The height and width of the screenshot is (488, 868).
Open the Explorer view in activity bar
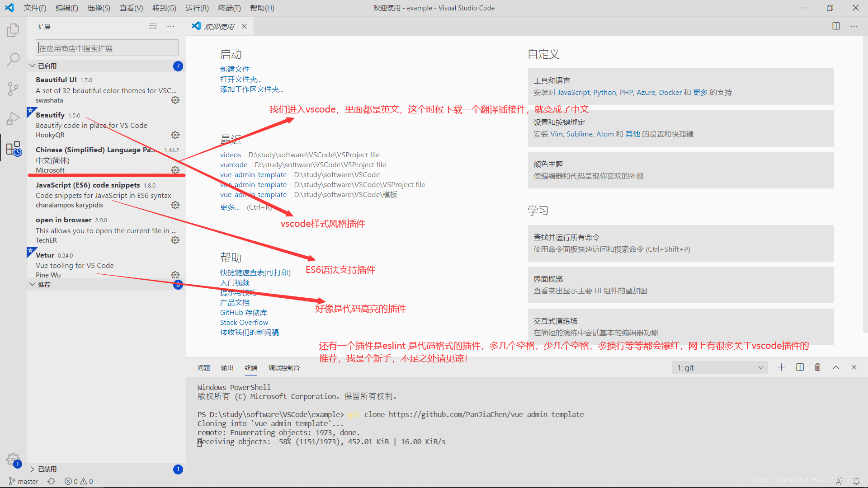point(13,30)
